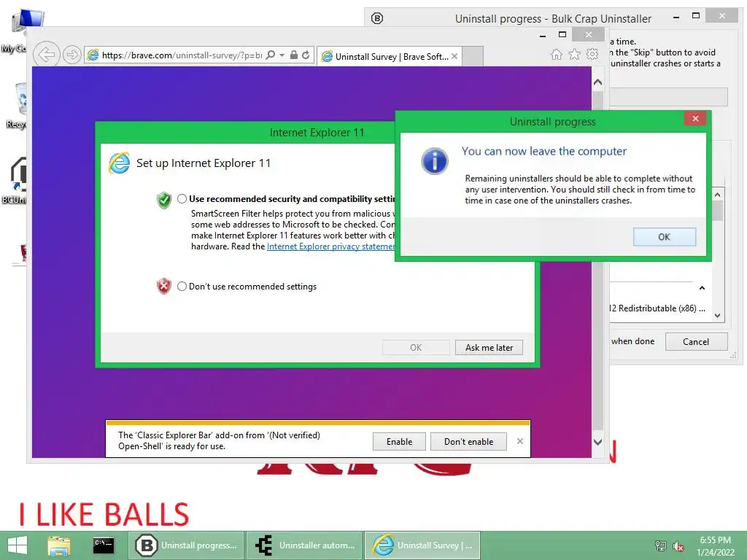The height and width of the screenshot is (560, 747).
Task: Click list scroll up arrow in Bulk Crap Uninstaller
Action: point(718,195)
